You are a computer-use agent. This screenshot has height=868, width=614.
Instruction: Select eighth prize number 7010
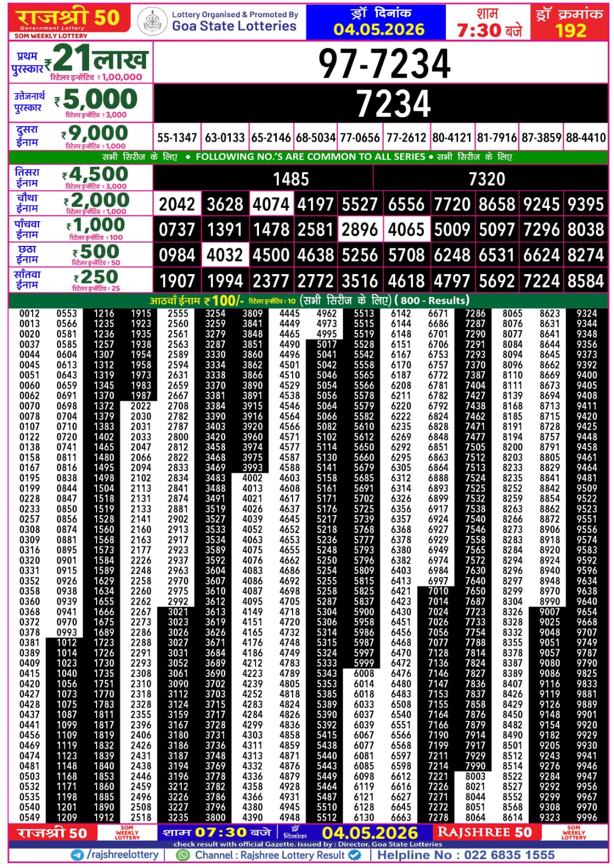(438, 591)
